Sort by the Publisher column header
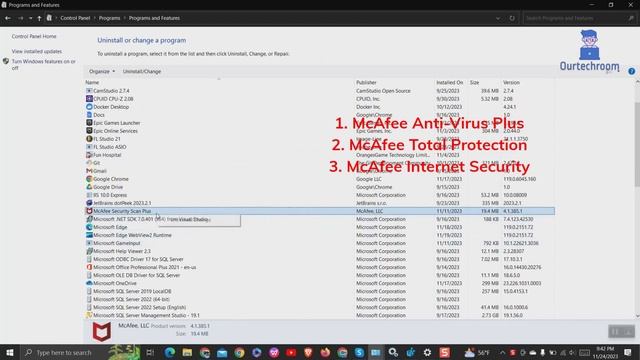This screenshot has height=360, width=640. (366, 82)
